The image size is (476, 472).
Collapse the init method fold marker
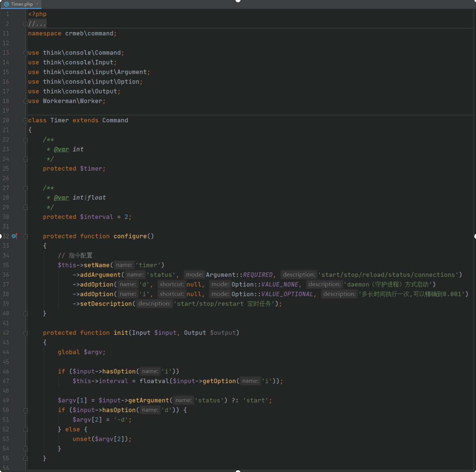click(x=26, y=333)
